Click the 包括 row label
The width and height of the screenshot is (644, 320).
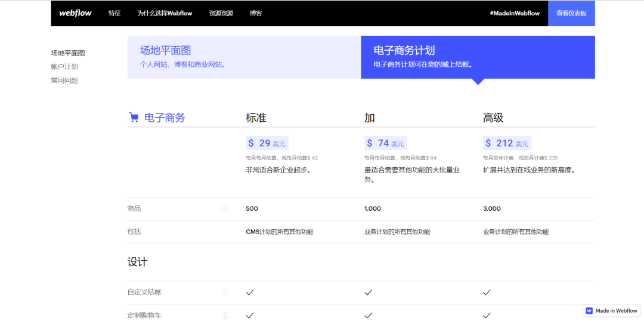134,232
